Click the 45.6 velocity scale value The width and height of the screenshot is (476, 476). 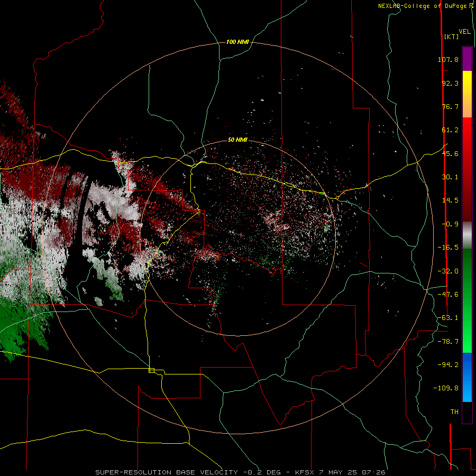[450, 153]
